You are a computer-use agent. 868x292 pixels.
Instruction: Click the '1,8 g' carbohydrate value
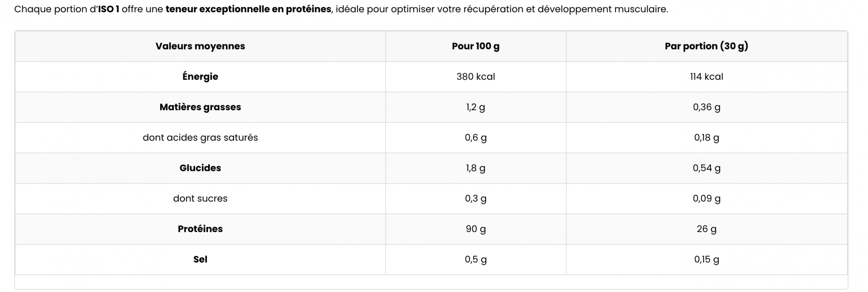coord(476,168)
